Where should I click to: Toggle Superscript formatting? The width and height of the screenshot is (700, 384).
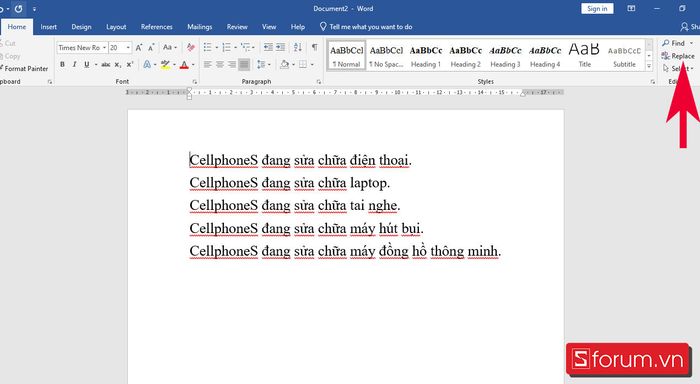pos(129,65)
